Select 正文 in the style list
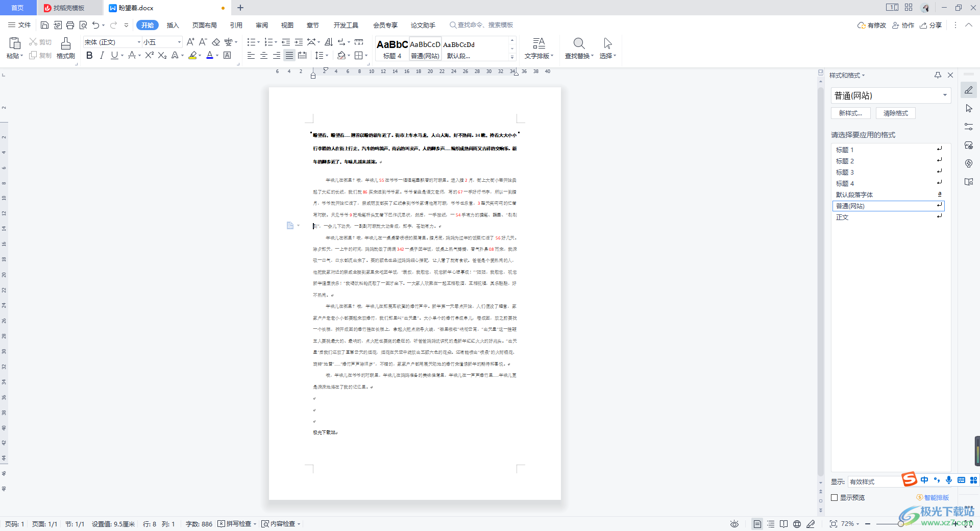 point(888,217)
